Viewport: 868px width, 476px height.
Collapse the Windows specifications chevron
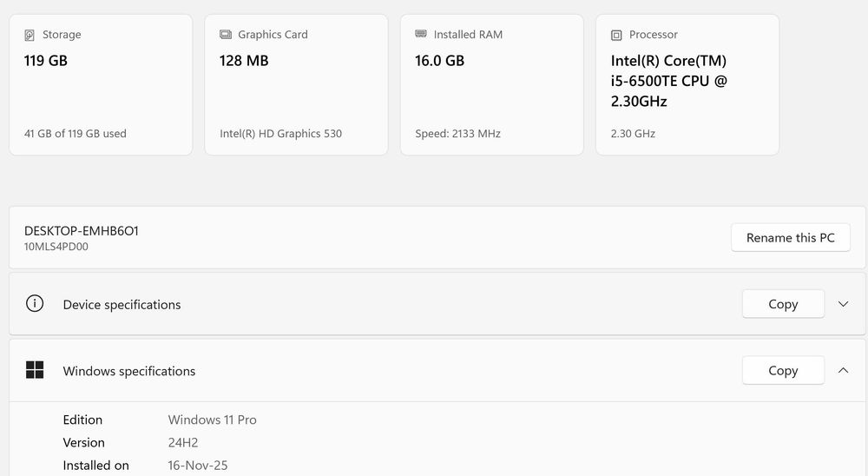[x=843, y=371]
